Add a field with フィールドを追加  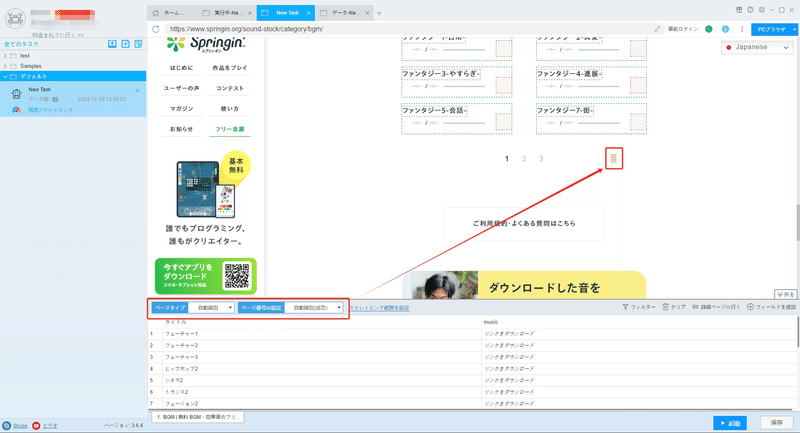771,307
